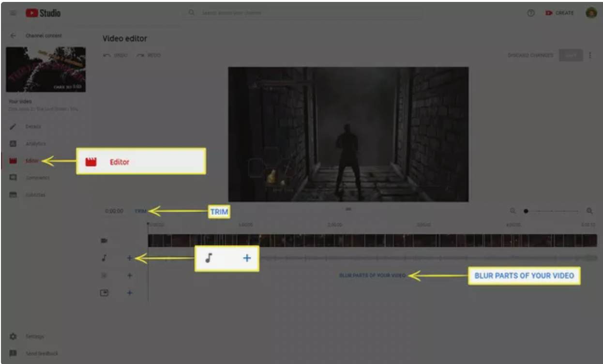Open the three-dot more options menu
Screen dimensions: 603x364
590,55
